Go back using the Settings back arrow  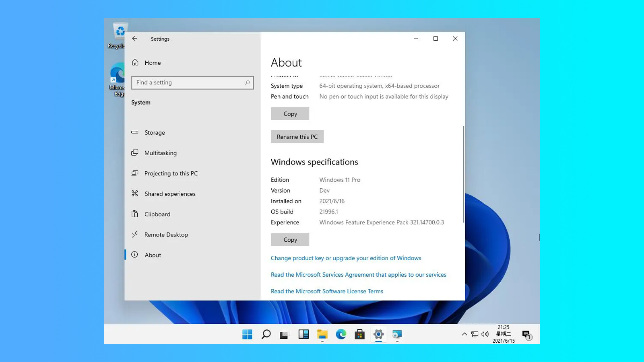135,39
